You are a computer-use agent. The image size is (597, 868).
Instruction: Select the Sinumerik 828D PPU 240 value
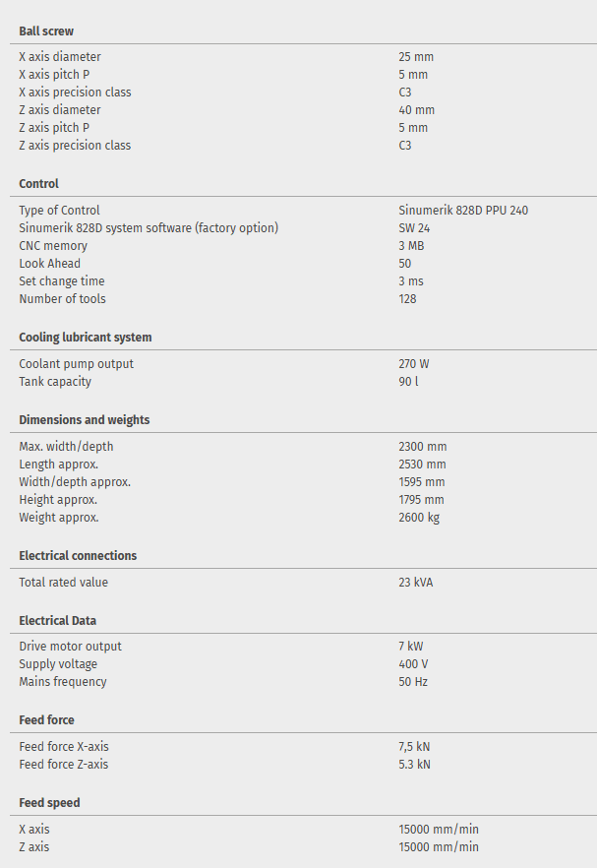pos(463,211)
